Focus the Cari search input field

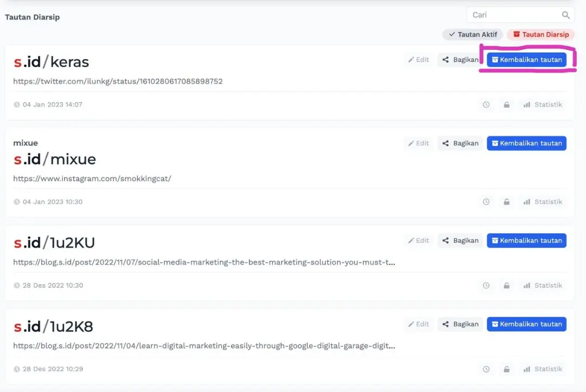tap(513, 15)
